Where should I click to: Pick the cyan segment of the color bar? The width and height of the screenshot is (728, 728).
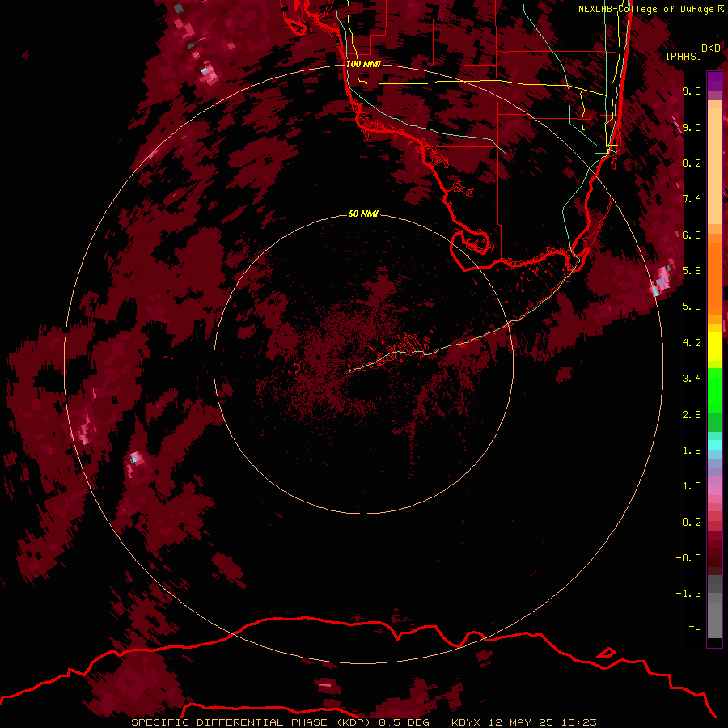(714, 445)
